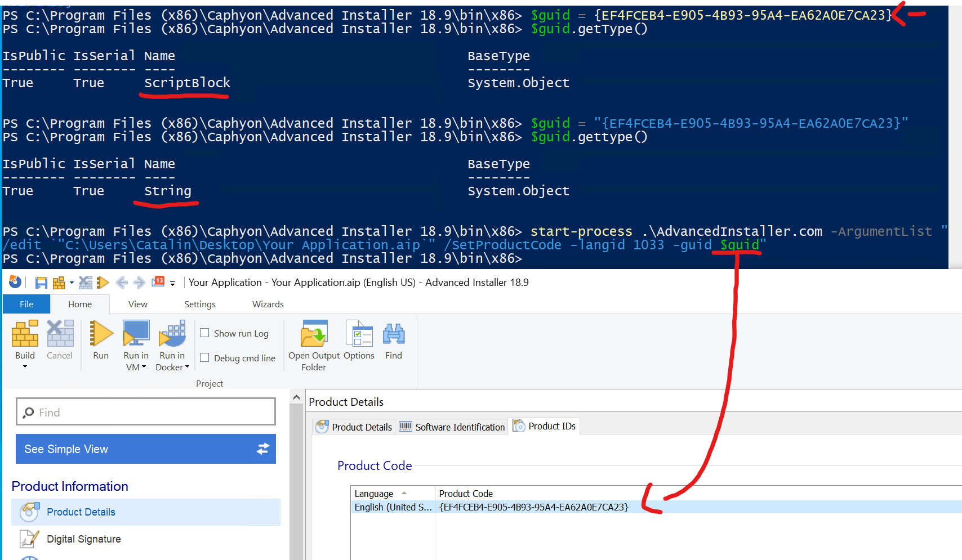962x560 pixels.
Task: Sort by the Language column header
Action: click(393, 493)
